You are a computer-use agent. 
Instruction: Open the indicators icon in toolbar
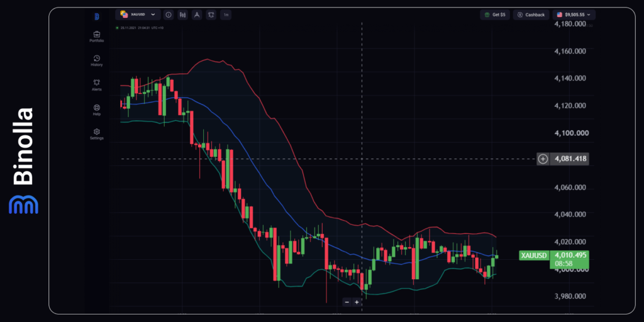[211, 15]
